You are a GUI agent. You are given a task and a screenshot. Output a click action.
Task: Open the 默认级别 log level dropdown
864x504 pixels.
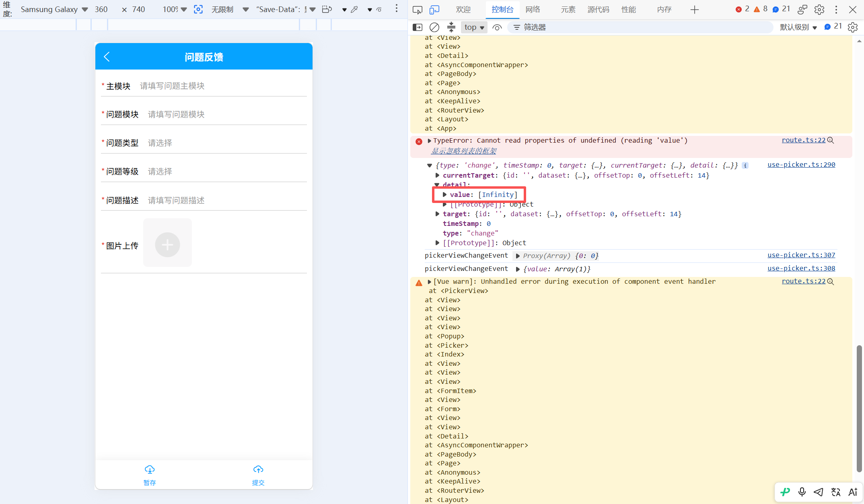tap(798, 27)
